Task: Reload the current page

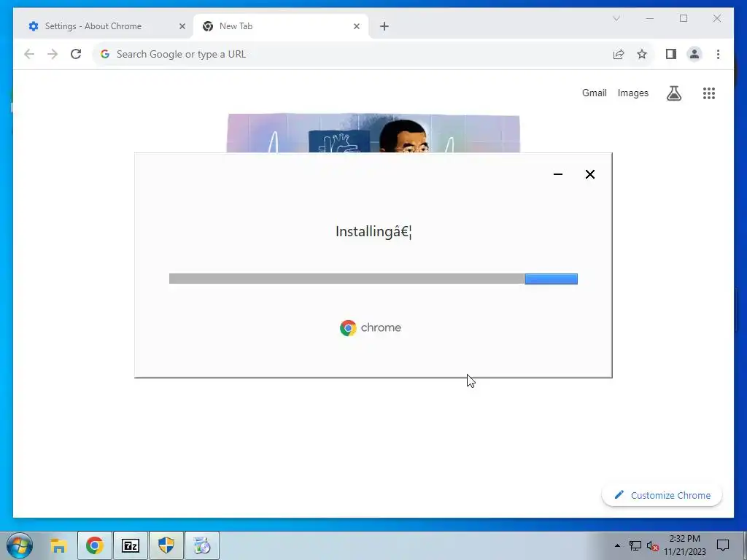Action: [76, 54]
